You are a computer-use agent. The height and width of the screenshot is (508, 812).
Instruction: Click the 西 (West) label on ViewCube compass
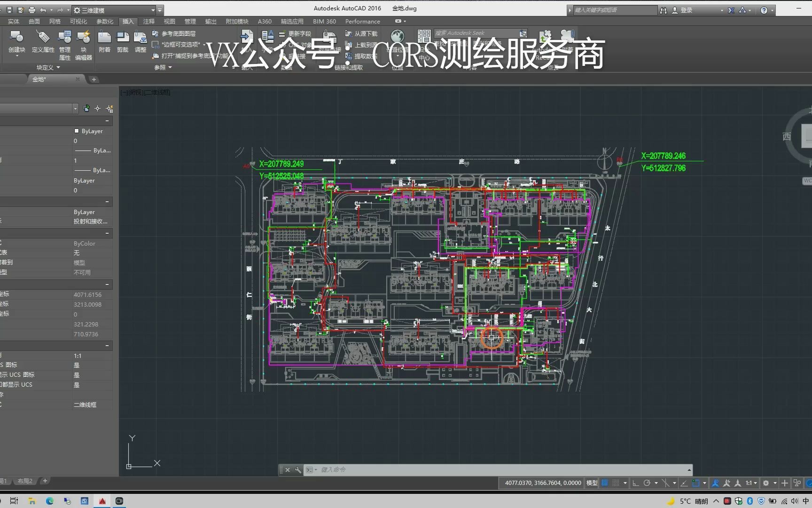click(x=787, y=136)
